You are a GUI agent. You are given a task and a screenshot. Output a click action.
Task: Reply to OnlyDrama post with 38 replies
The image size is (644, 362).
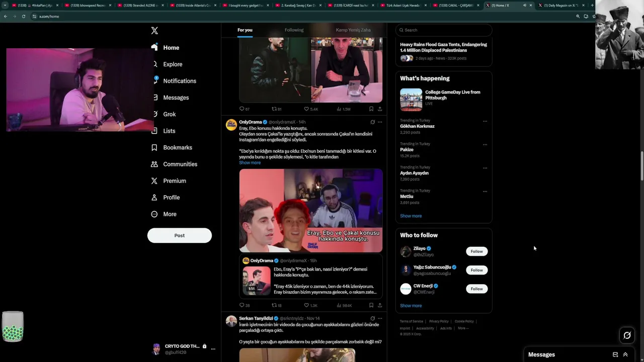tap(245, 305)
